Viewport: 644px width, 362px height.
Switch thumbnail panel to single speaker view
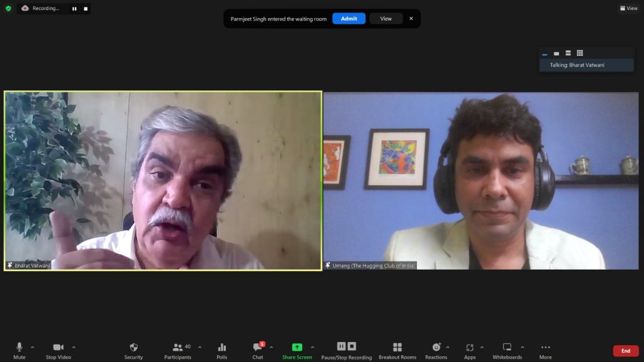(x=556, y=53)
